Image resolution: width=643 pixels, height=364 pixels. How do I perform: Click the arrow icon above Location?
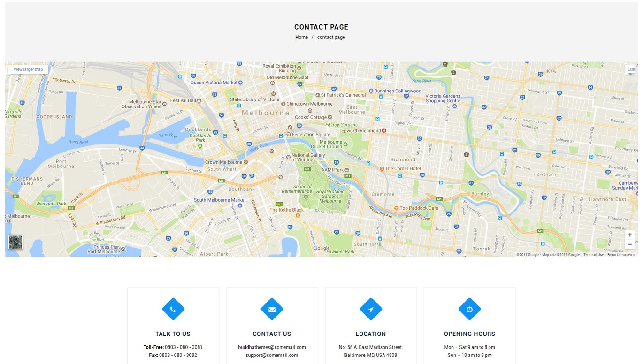coord(371,309)
